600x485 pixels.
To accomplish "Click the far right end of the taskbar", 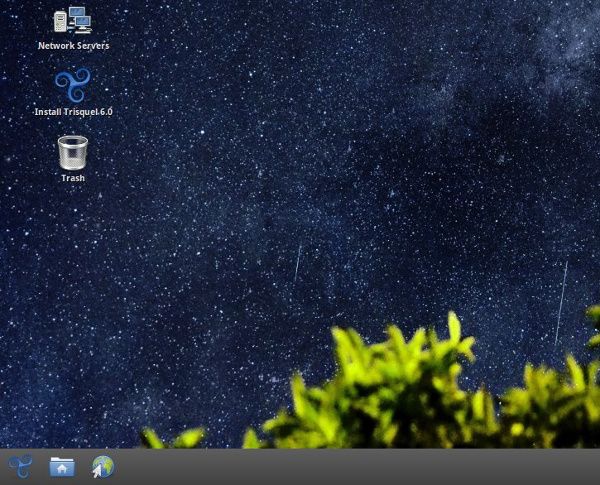I will pyautogui.click(x=590, y=467).
